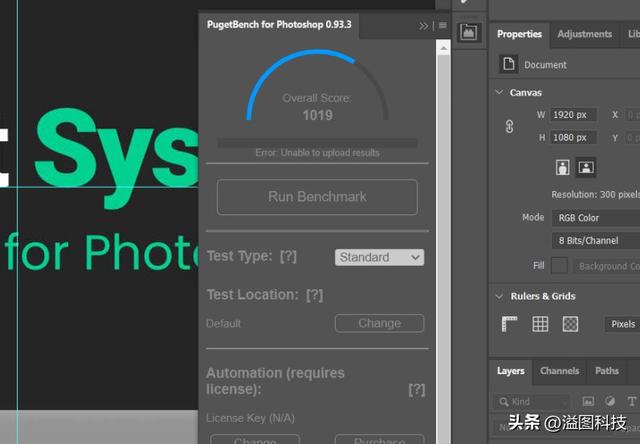Viewport: 640px width, 444px height.
Task: Filter layers by pixel layer icon
Action: (x=588, y=402)
